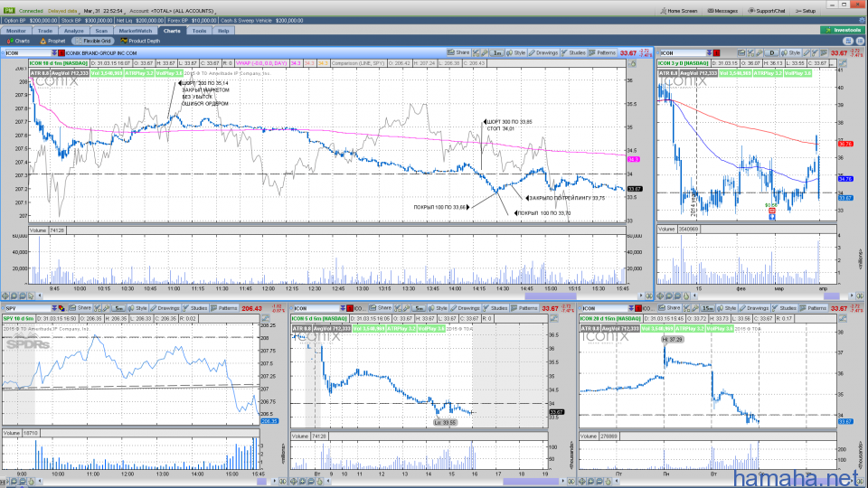The image size is (868, 488).
Task: Click the Lo: 33.55 label on 5m chart
Action: (x=445, y=422)
